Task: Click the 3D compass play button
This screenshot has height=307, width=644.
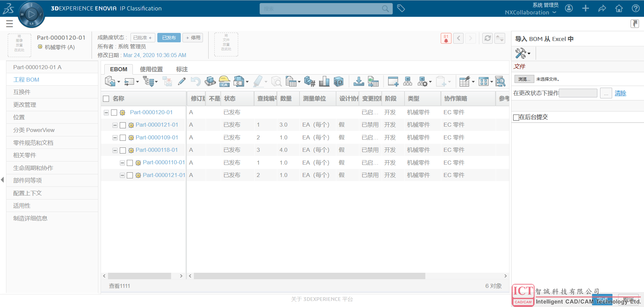Action: [x=31, y=14]
